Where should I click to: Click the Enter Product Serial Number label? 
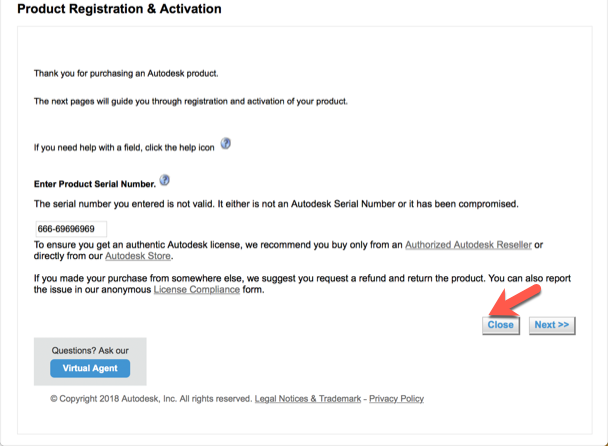click(x=94, y=184)
